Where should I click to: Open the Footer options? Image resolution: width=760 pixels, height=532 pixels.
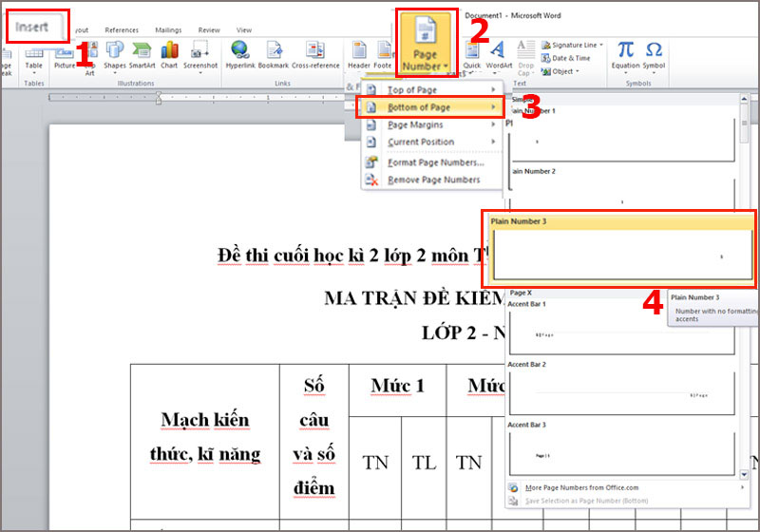[x=383, y=55]
